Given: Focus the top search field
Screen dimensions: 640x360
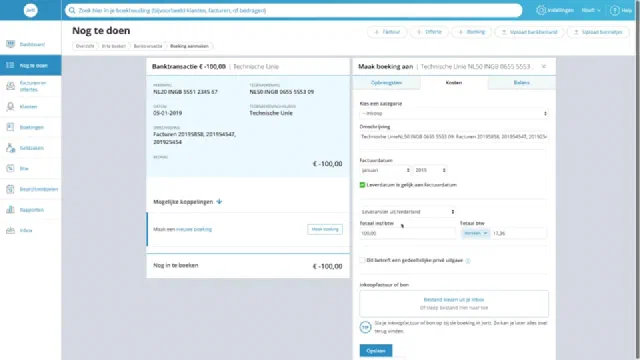Looking at the screenshot, I should pos(293,10).
